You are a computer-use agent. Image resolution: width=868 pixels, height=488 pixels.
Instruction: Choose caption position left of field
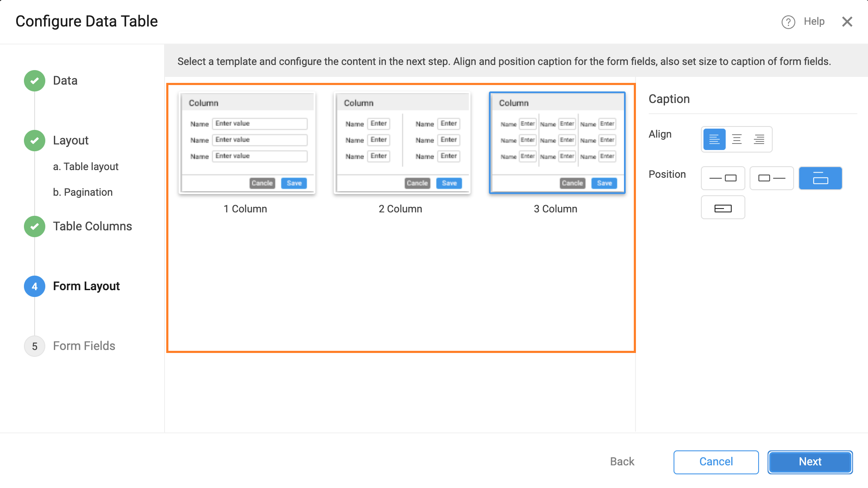[x=723, y=178]
